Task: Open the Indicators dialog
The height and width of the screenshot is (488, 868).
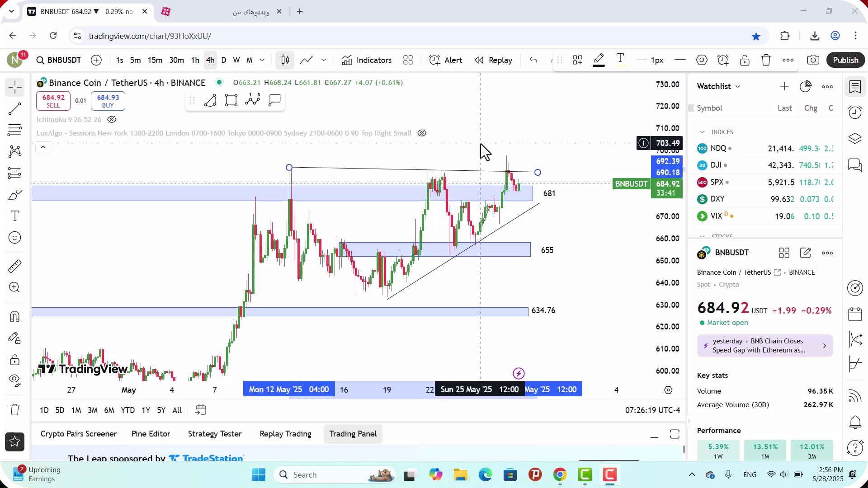Action: pos(367,60)
